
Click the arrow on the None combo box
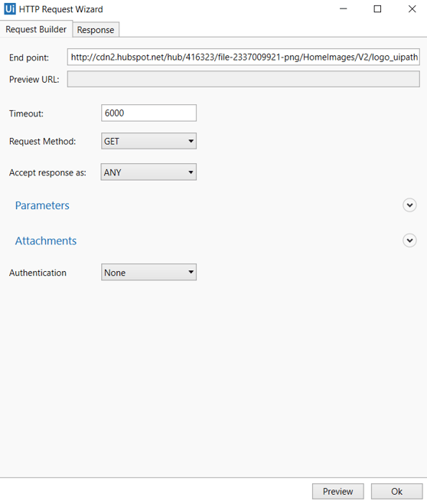pyautogui.click(x=191, y=272)
